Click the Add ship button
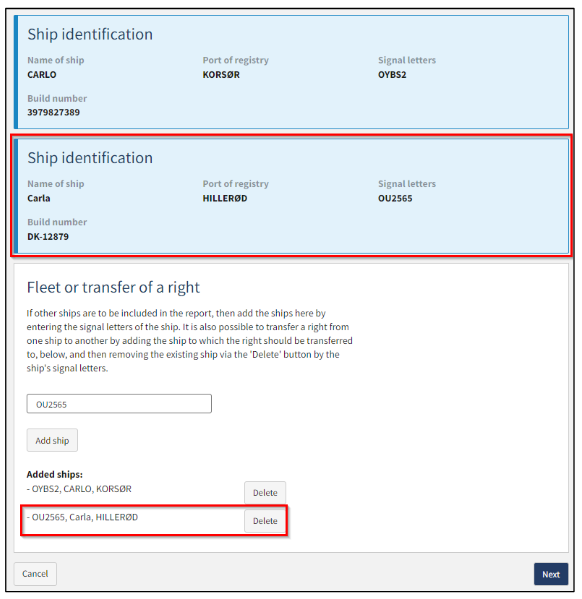This screenshot has width=582, height=599. tap(52, 440)
